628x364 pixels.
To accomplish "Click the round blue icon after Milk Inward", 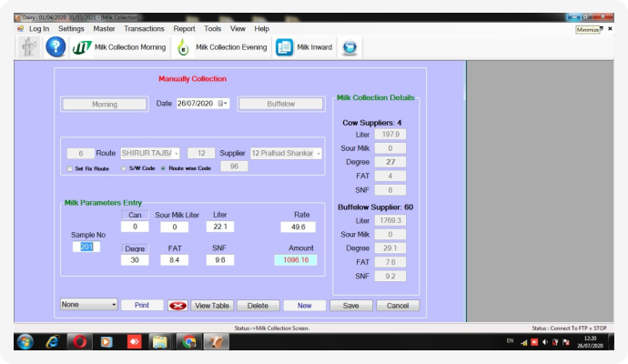I will pos(349,47).
